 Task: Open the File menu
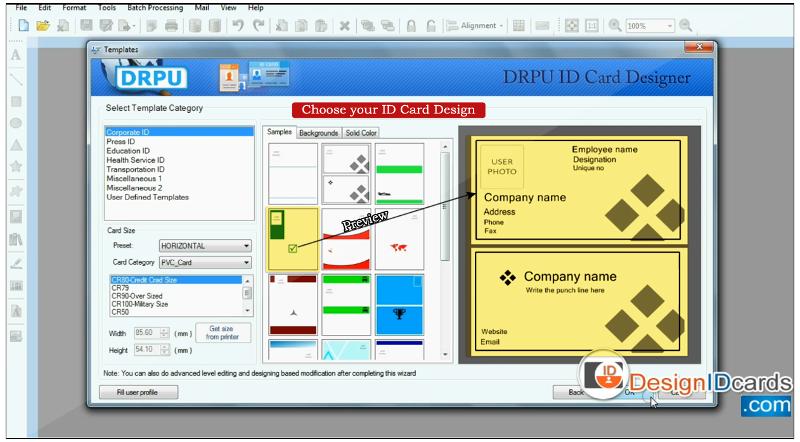(x=21, y=8)
